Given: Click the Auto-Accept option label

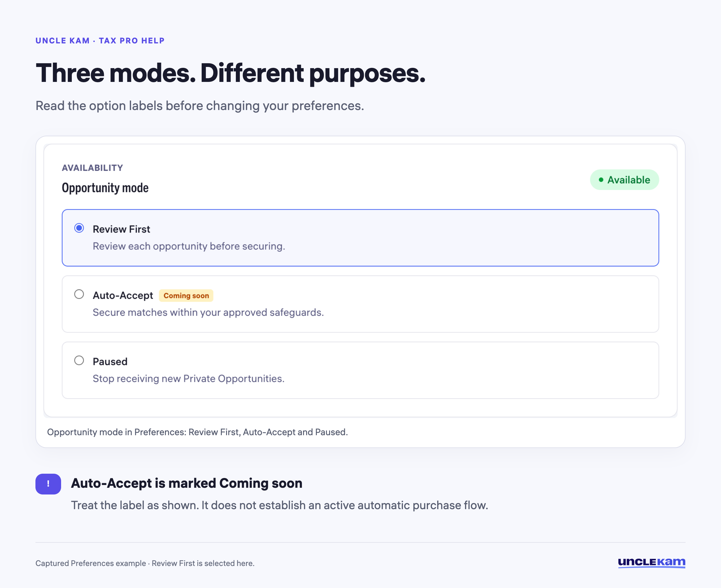Looking at the screenshot, I should pyautogui.click(x=123, y=295).
